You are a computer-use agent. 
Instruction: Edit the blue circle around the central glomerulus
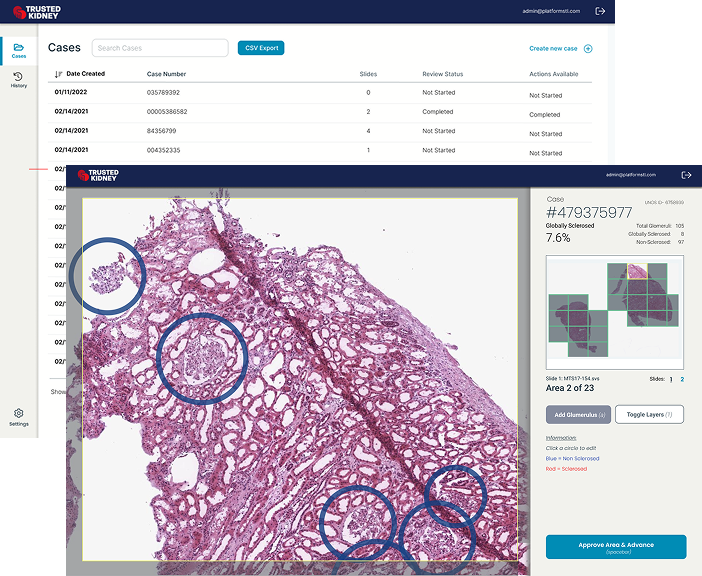coord(202,358)
